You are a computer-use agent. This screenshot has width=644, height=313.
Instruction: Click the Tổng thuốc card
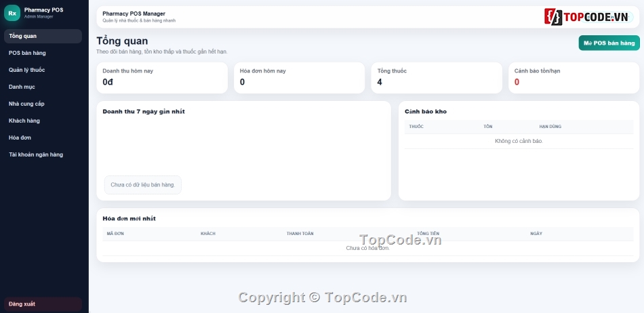pos(437,78)
